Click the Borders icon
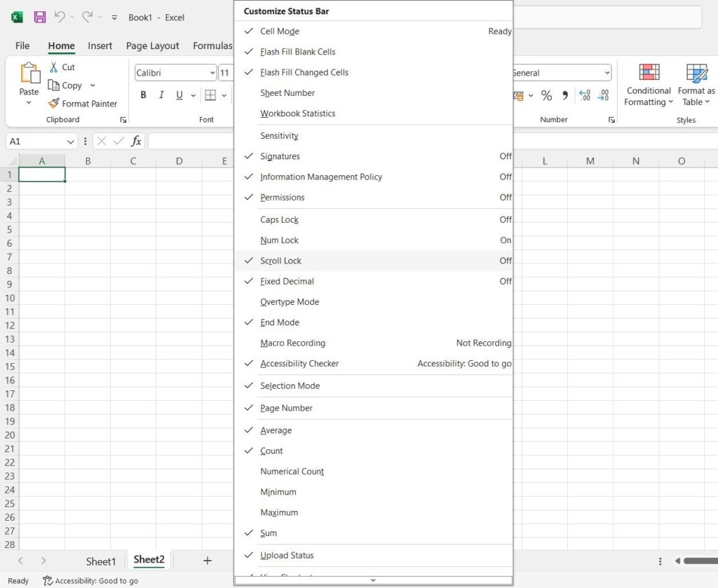 coord(210,95)
